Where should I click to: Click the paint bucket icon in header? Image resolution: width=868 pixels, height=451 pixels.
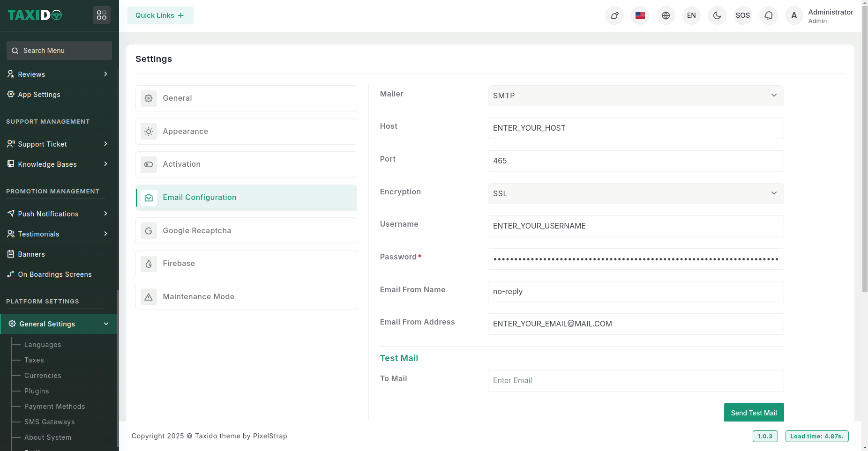point(614,15)
